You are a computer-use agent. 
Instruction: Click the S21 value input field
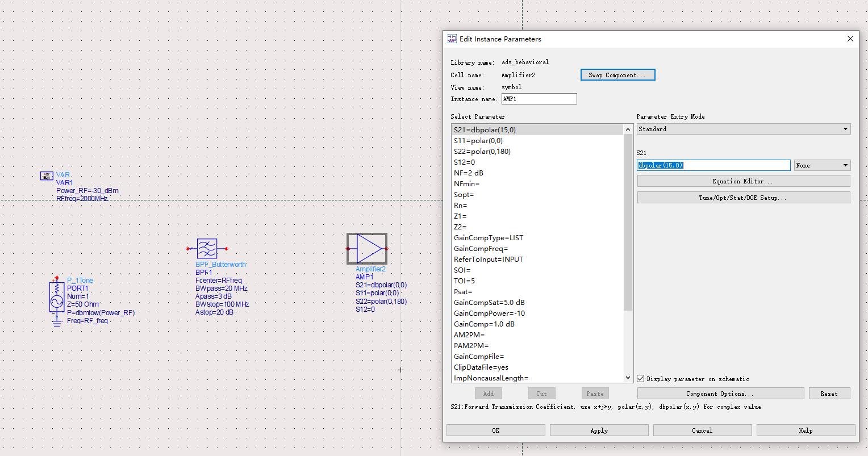pos(713,165)
